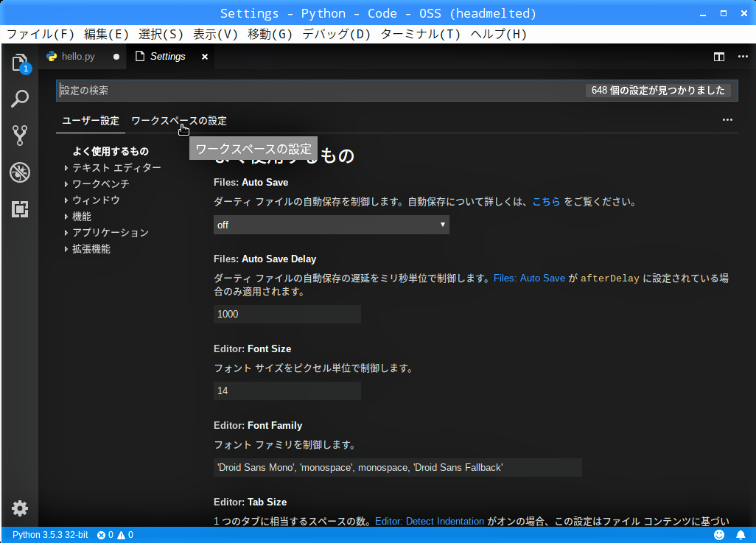This screenshot has height=543, width=756.
Task: Open Files: Auto Save dropdown
Action: (332, 225)
